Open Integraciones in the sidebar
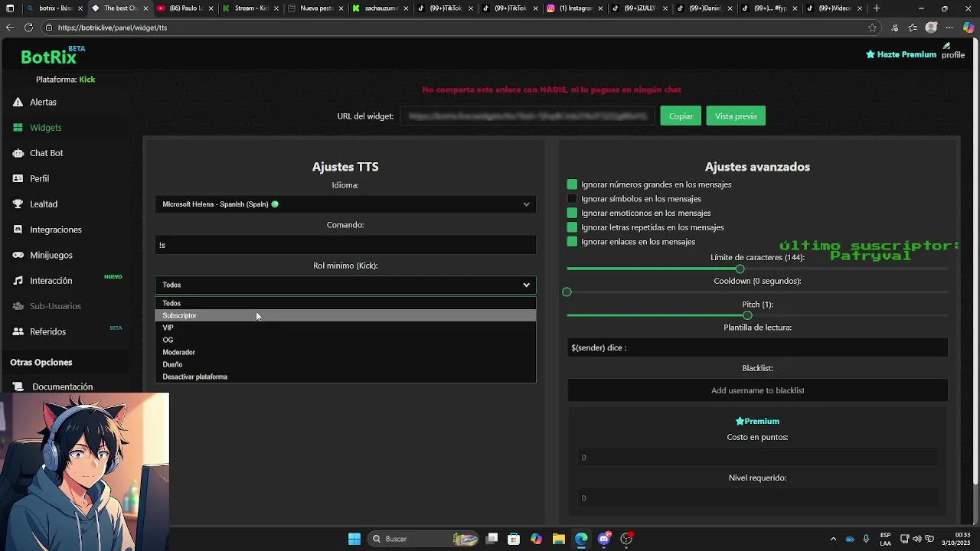The width and height of the screenshot is (980, 551). click(55, 230)
